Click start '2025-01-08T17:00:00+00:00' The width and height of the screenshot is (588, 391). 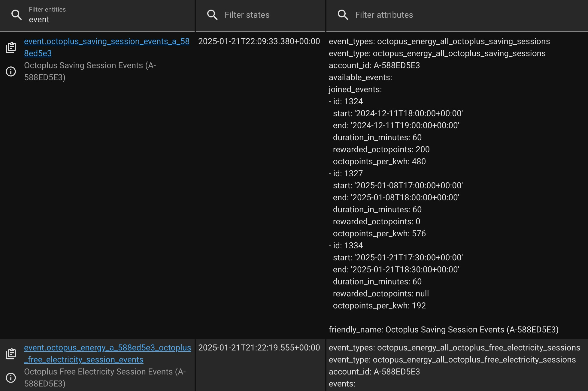(x=398, y=186)
